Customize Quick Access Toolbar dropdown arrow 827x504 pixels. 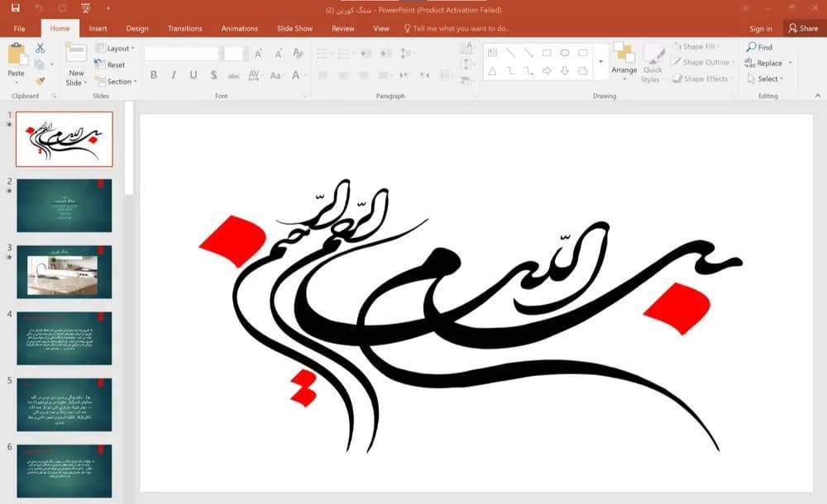click(x=108, y=8)
